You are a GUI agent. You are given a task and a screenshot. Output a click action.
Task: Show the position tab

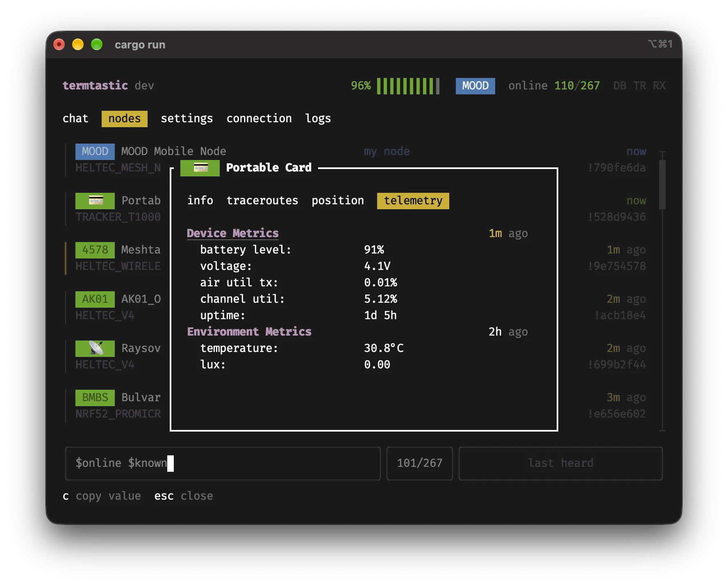pyautogui.click(x=338, y=201)
